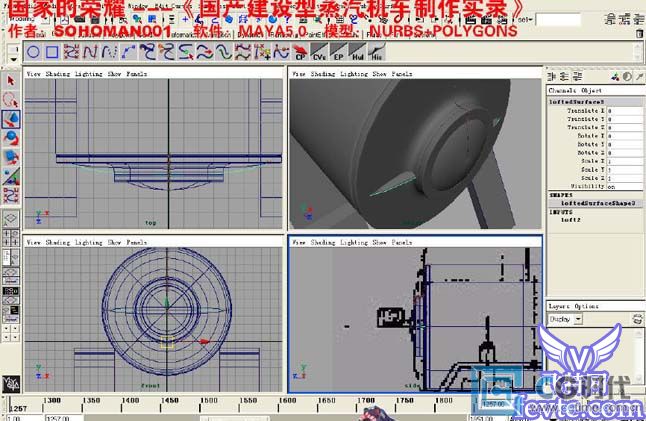
Task: Open Lighting menu in the front viewport
Action: point(88,242)
